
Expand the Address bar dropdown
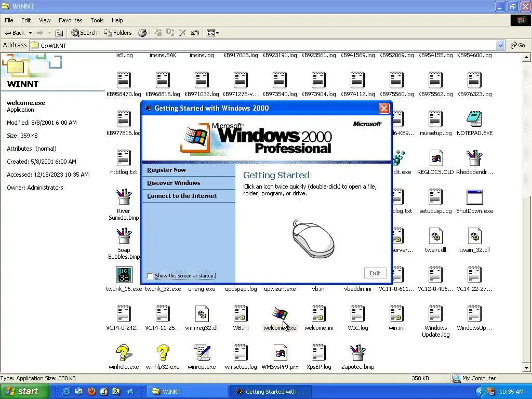pyautogui.click(x=500, y=45)
